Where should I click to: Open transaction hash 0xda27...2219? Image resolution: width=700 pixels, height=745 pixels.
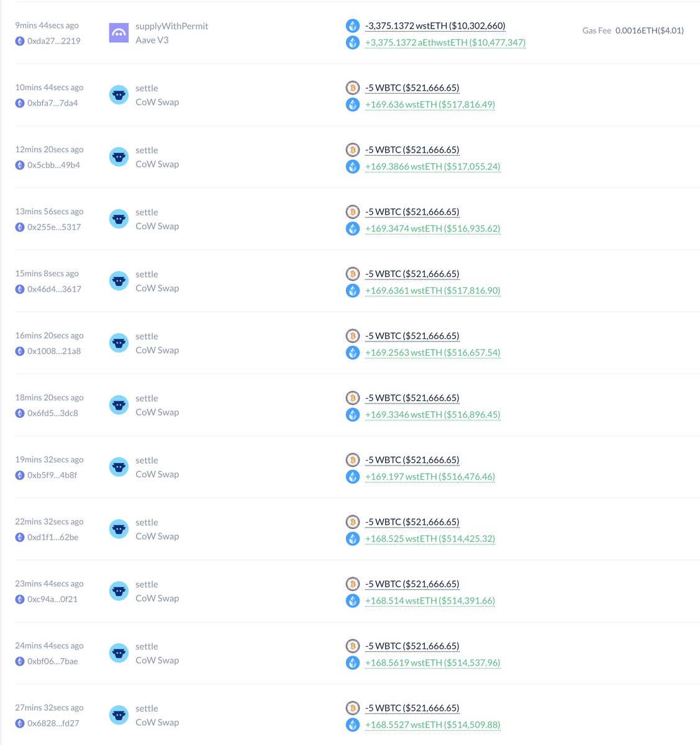54,41
